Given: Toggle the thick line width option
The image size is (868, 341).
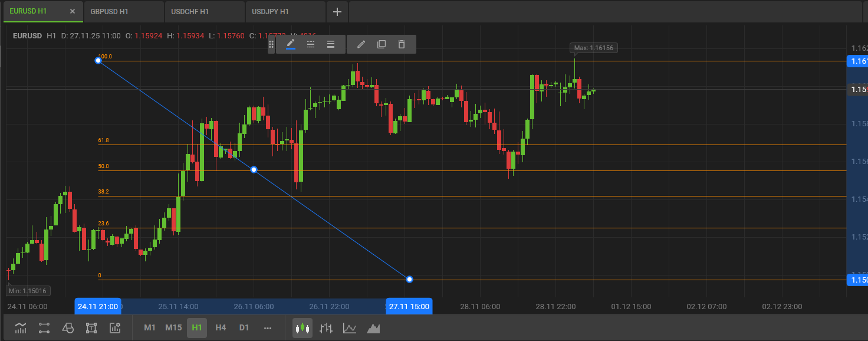Looking at the screenshot, I should 331,44.
